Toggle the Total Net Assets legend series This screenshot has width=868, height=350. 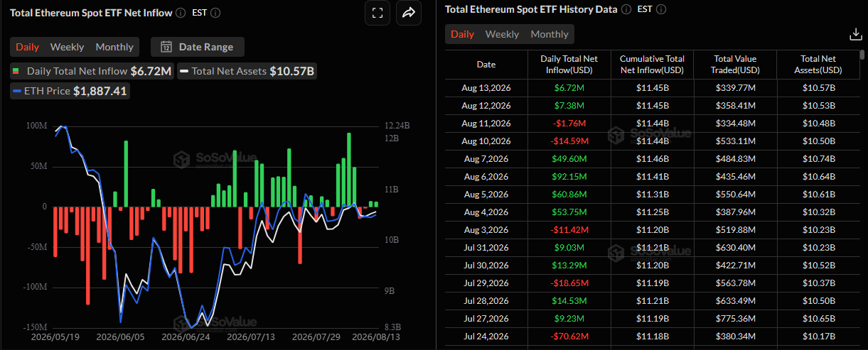click(x=246, y=71)
